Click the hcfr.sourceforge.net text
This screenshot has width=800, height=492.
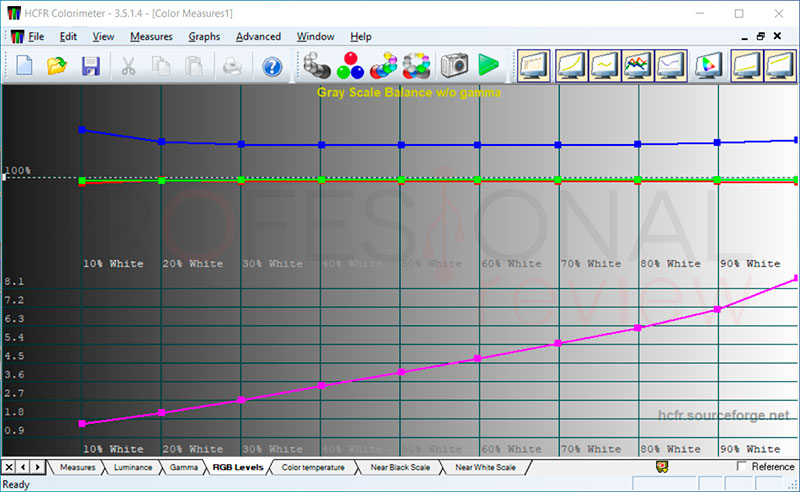[723, 415]
